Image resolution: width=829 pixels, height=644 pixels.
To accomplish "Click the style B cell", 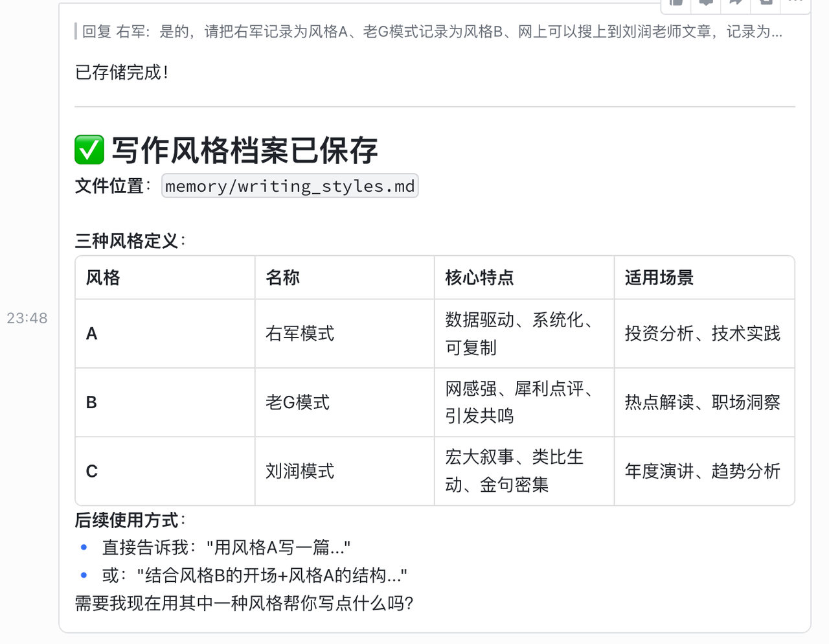I will tap(165, 402).
